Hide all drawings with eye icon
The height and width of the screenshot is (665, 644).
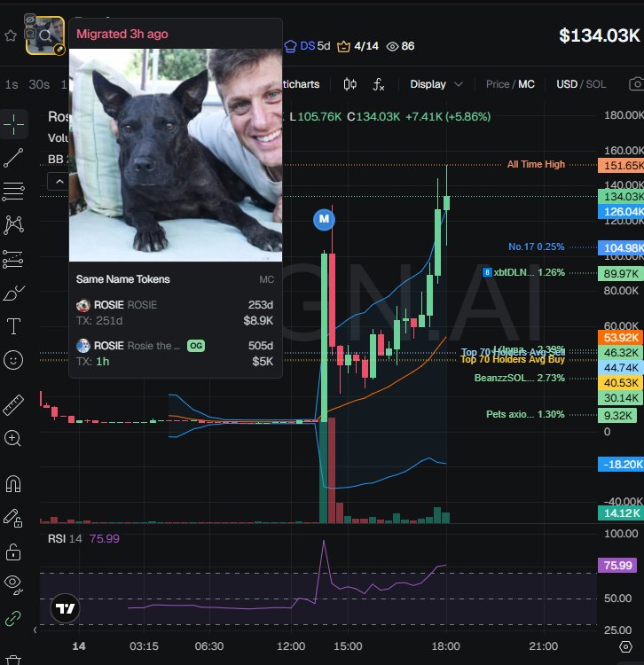[x=13, y=584]
